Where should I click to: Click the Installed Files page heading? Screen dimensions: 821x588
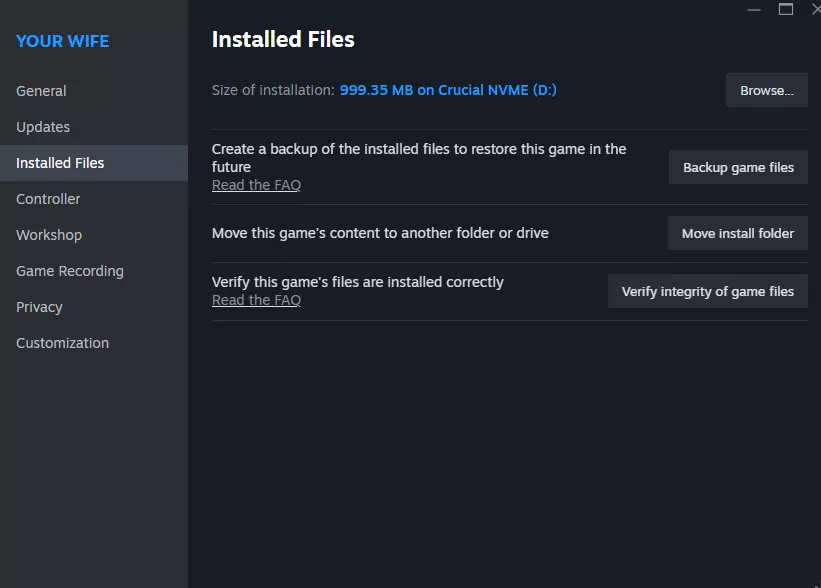[x=283, y=39]
